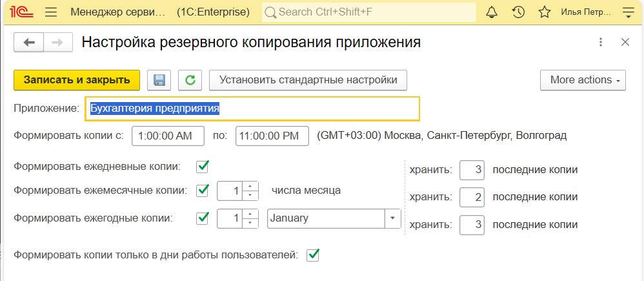Click the green refresh icon

coord(190,80)
